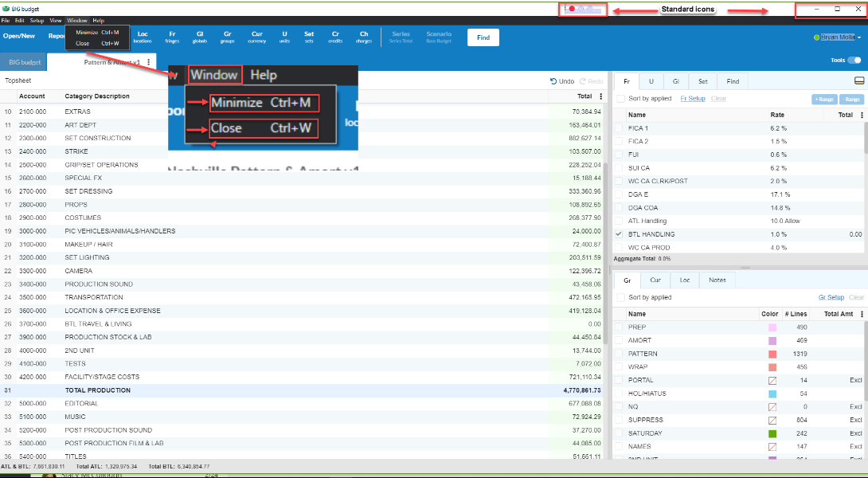Image resolution: width=868 pixels, height=478 pixels.
Task: Switch to the Cur tab in lower panel
Action: (x=655, y=280)
